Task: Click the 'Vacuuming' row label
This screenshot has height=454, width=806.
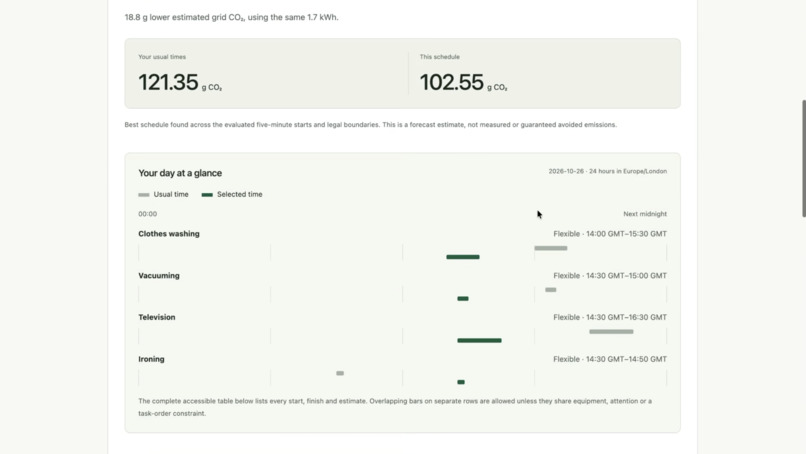Action: 159,276
